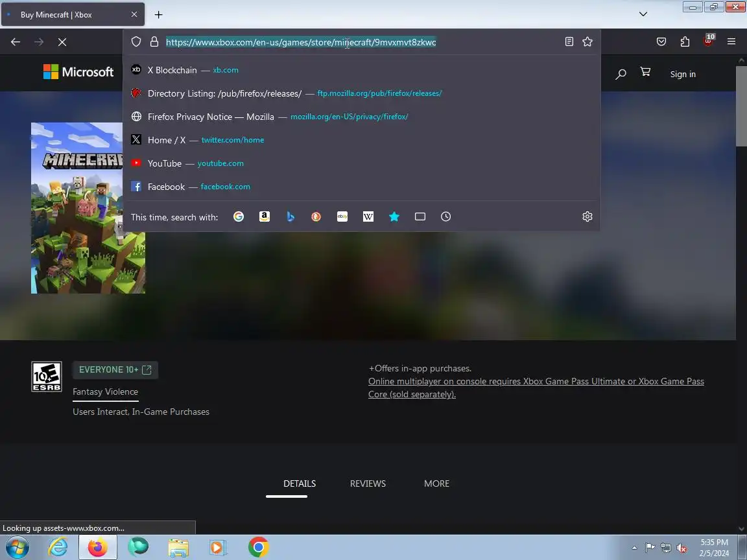This screenshot has height=560, width=747.
Task: Click the Microsoft logo
Action: tap(78, 72)
